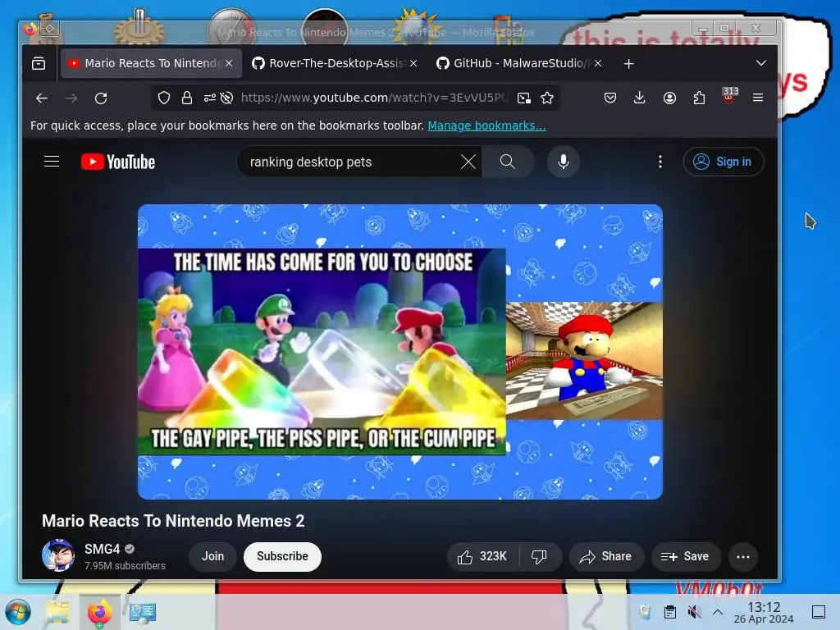The height and width of the screenshot is (630, 840).
Task: Open Picture-in-Picture icon in address bar
Action: tap(523, 98)
